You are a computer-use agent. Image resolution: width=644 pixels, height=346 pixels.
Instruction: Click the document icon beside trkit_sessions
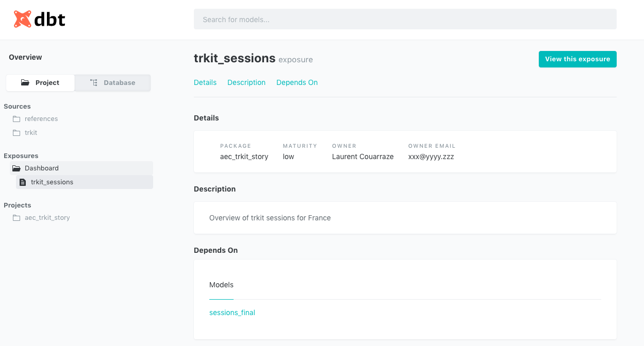(23, 182)
